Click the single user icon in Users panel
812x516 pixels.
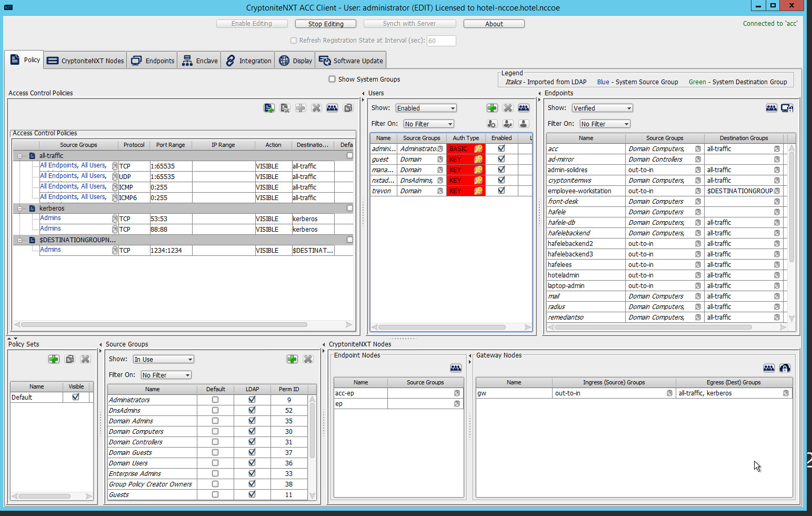coord(524,124)
